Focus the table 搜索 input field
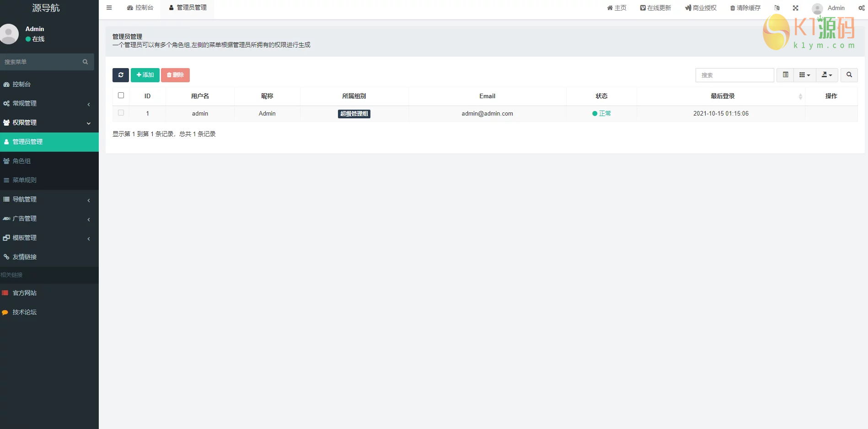Image resolution: width=868 pixels, height=429 pixels. point(734,75)
